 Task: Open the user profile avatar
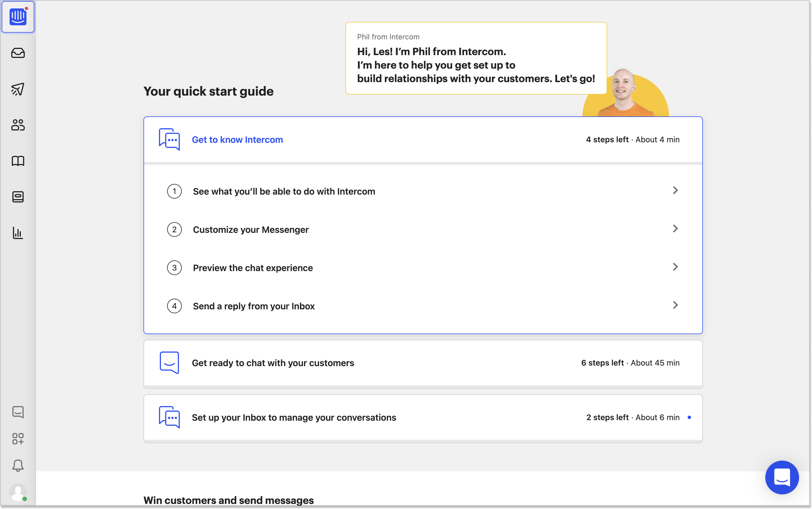18,492
